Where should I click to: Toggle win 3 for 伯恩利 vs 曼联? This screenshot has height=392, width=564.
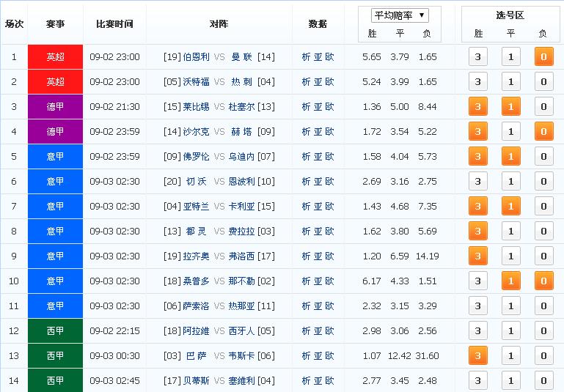477,56
